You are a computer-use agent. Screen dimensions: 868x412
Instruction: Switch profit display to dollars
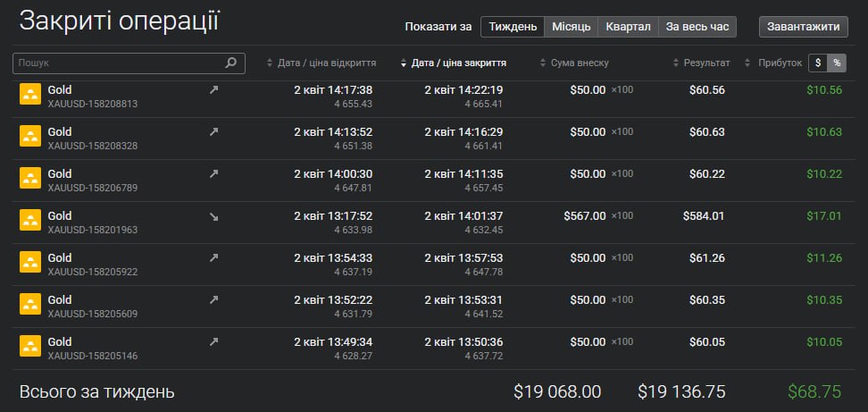818,63
